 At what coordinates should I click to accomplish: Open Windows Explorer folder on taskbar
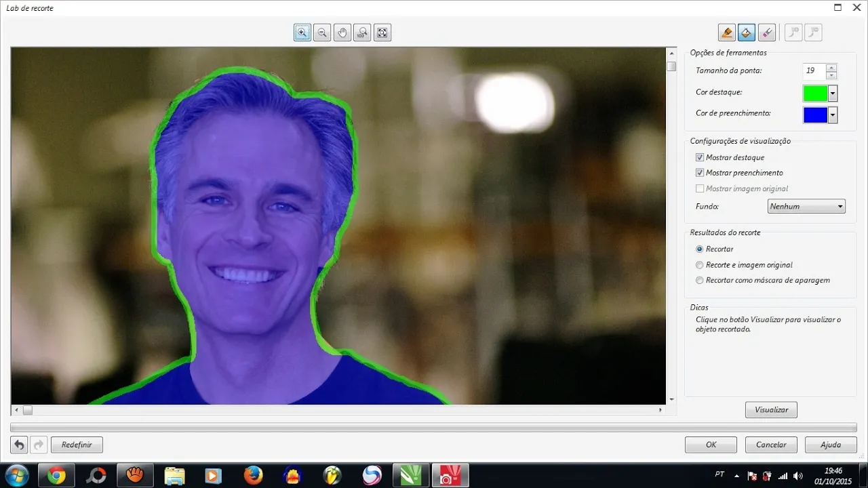click(x=174, y=476)
